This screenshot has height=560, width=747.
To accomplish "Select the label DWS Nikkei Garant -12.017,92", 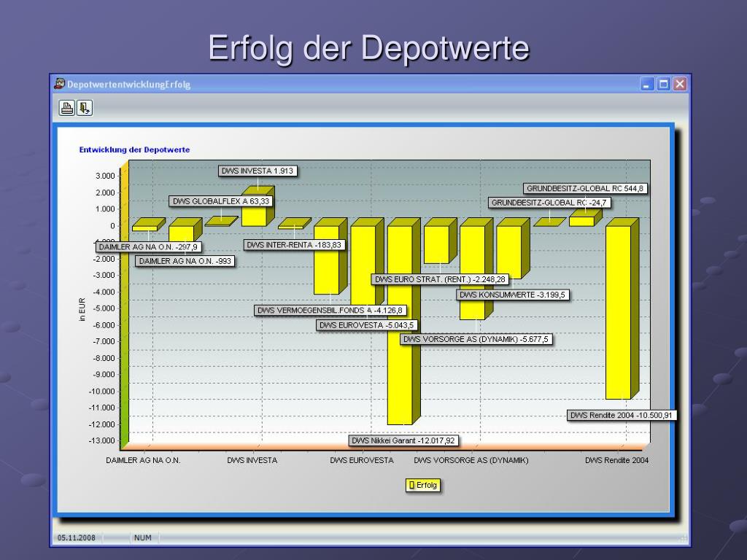I will tap(403, 440).
